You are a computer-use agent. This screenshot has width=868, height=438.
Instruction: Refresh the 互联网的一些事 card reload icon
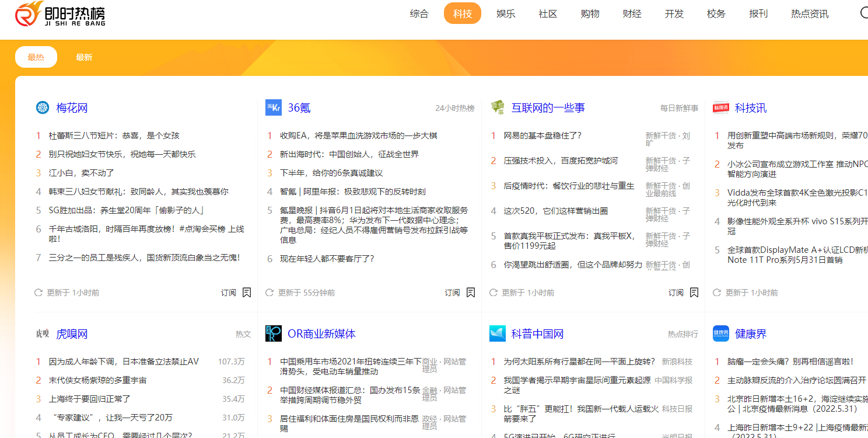(494, 293)
